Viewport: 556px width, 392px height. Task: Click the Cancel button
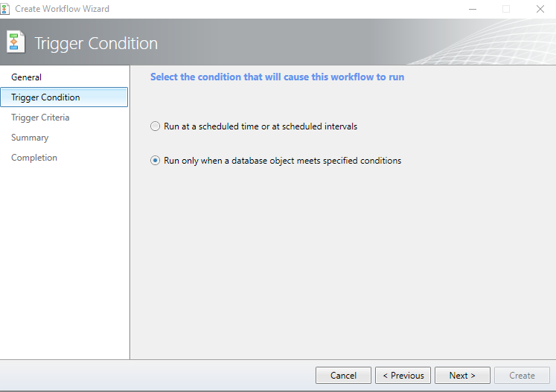(343, 376)
